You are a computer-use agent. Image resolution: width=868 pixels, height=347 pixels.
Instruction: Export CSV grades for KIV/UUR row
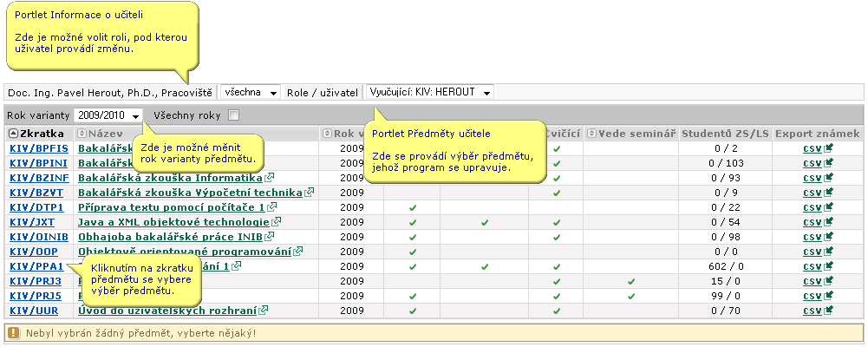pos(818,311)
